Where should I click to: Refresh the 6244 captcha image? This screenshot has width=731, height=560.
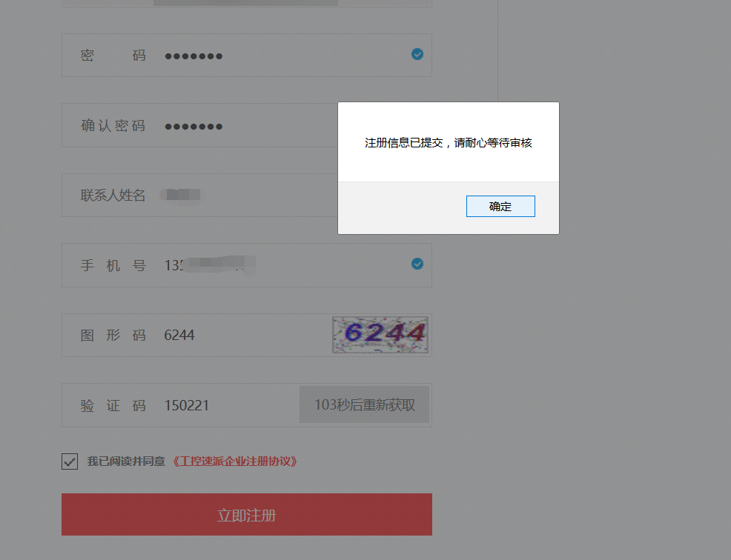(x=380, y=335)
